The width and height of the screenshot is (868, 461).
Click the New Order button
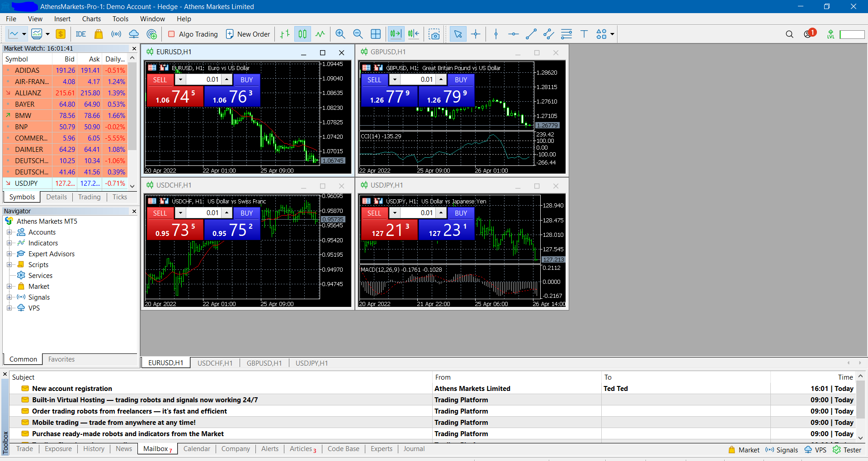248,34
